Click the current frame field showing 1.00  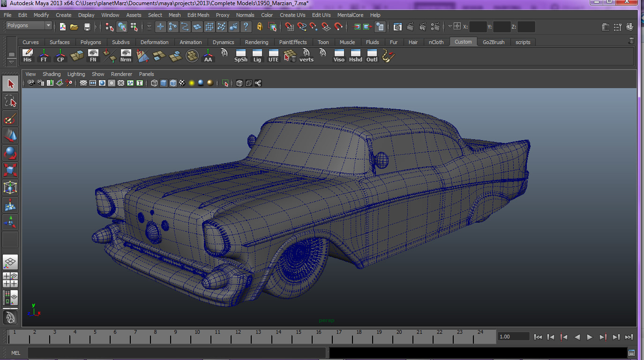[x=513, y=337]
